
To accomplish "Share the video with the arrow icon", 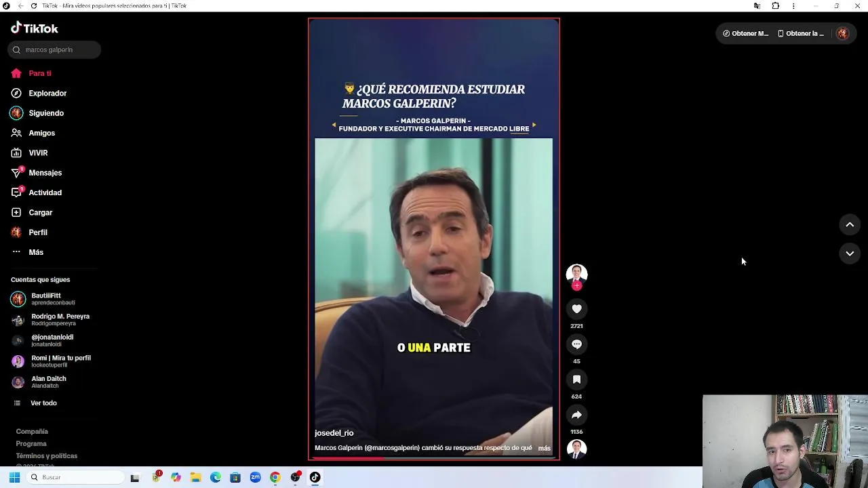I will (576, 415).
